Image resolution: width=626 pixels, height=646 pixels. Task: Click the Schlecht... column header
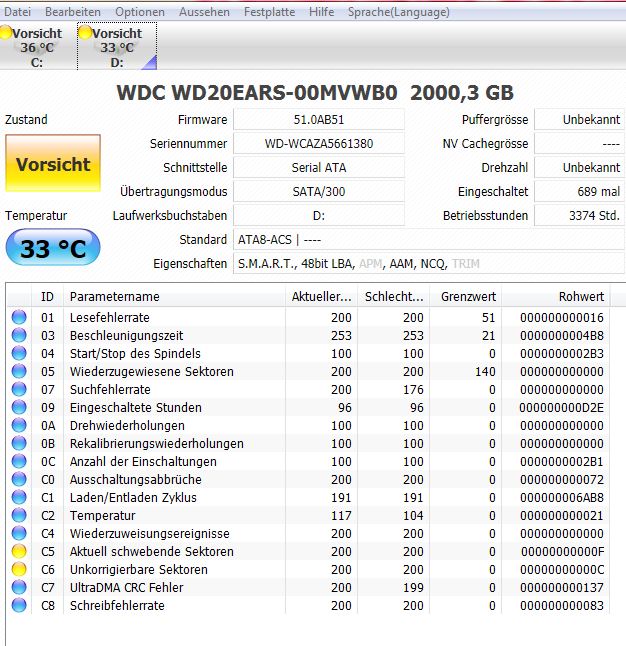[x=394, y=297]
